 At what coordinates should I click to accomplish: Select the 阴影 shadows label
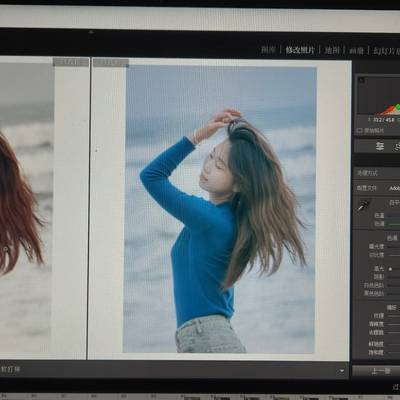(x=379, y=277)
